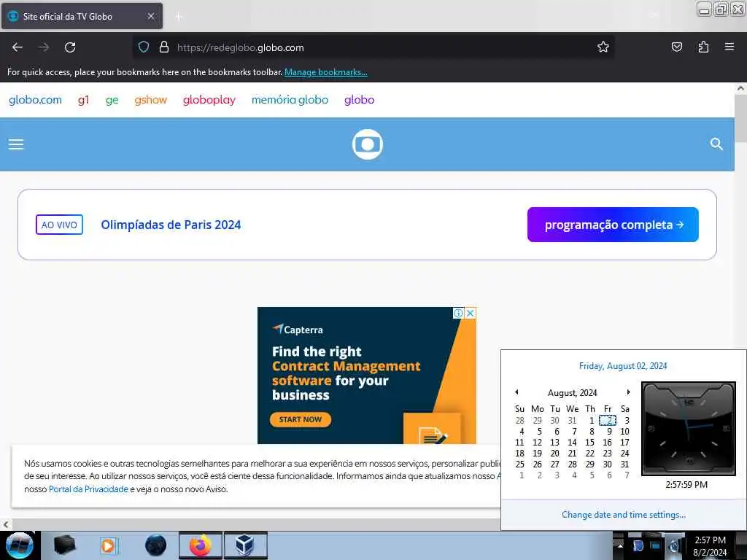Open the black box taskbar icon
The width and height of the screenshot is (747, 560).
click(x=64, y=545)
